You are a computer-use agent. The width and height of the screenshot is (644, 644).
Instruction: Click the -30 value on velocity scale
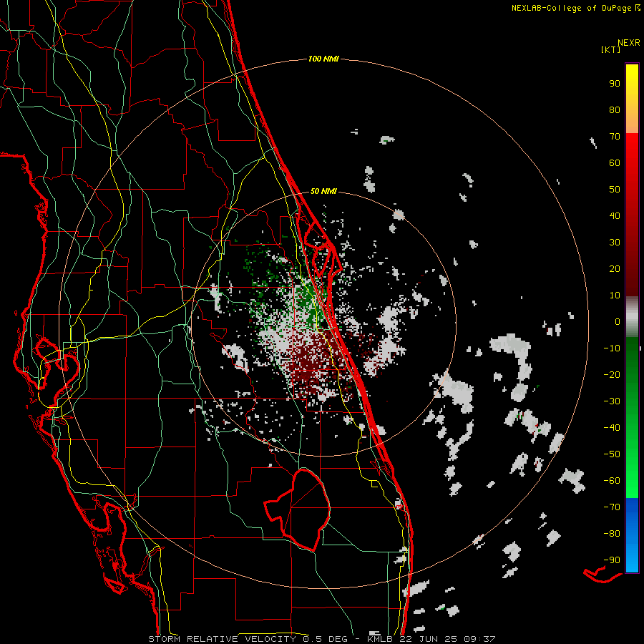point(612,401)
